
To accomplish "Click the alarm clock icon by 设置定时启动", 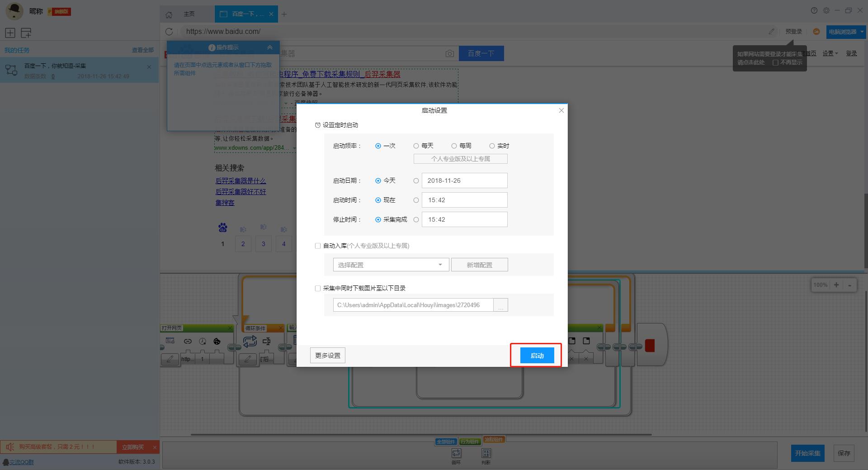I will pyautogui.click(x=318, y=125).
